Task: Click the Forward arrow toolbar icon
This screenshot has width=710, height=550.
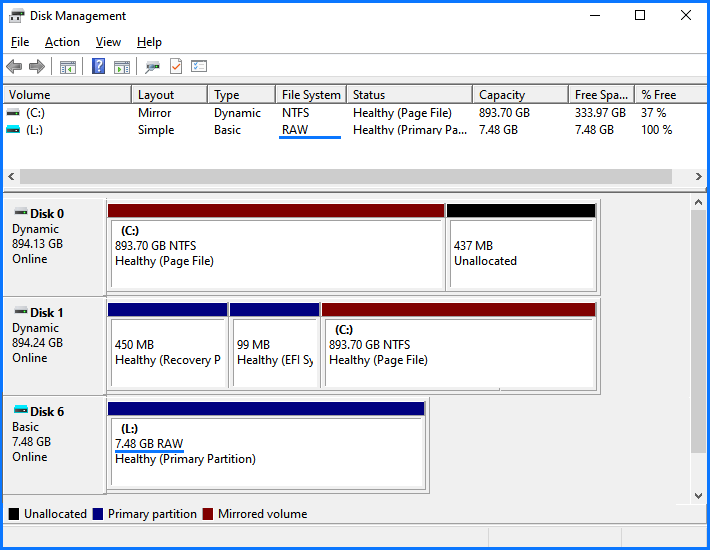Action: (37, 67)
